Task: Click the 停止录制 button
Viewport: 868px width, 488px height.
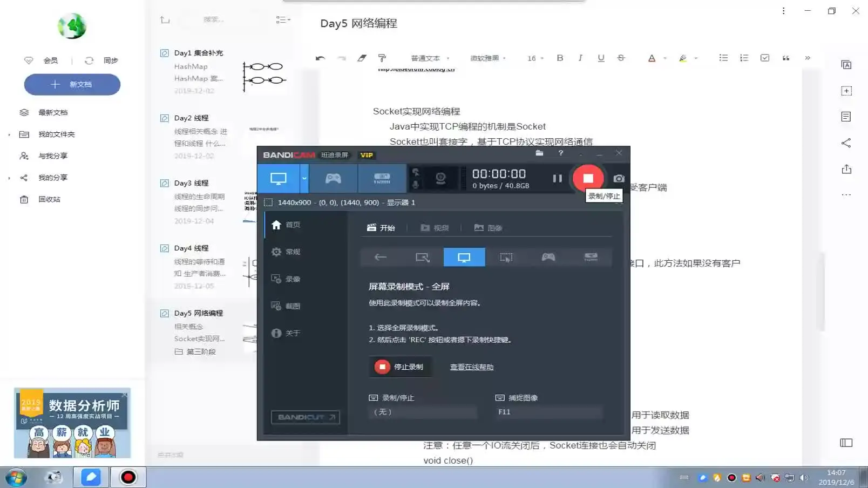Action: tap(400, 367)
